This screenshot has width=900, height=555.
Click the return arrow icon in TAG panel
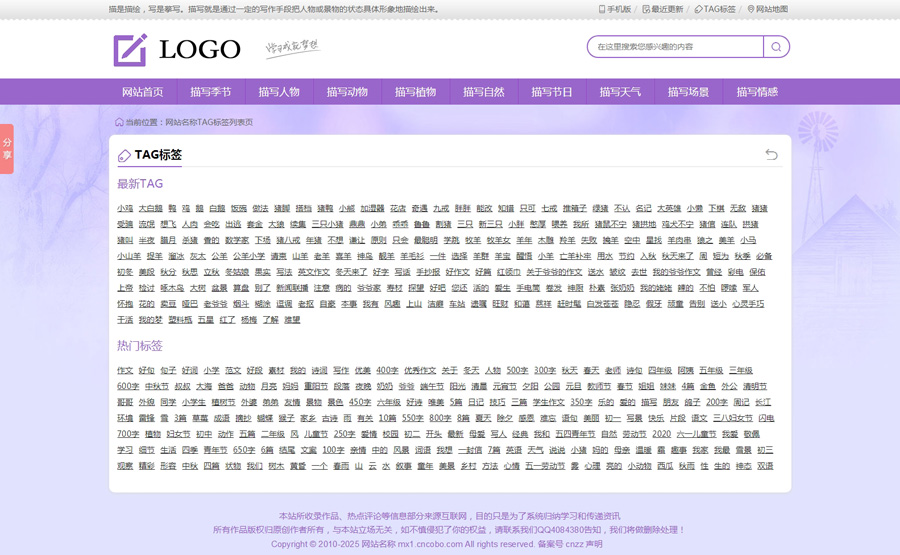point(771,154)
